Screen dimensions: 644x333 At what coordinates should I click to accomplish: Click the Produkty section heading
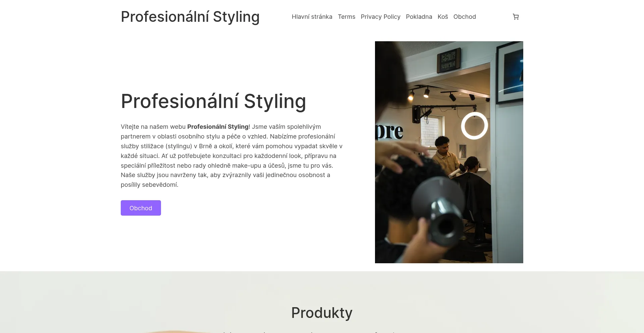[x=322, y=313]
